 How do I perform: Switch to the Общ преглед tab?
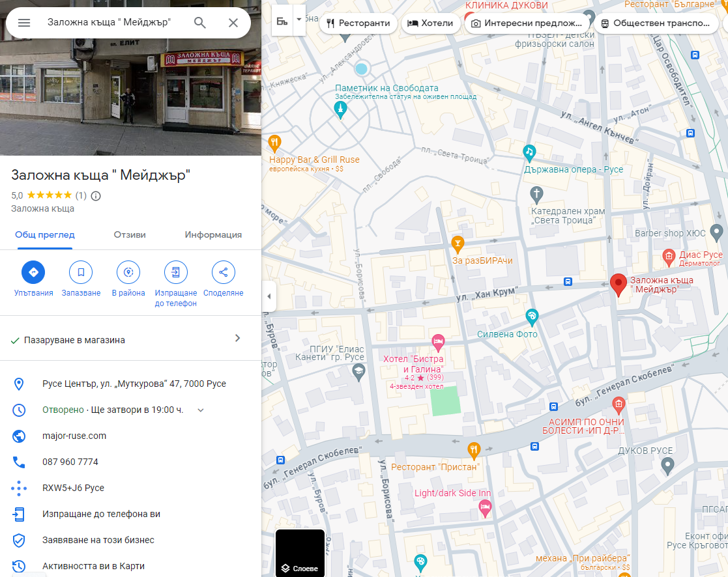point(44,234)
